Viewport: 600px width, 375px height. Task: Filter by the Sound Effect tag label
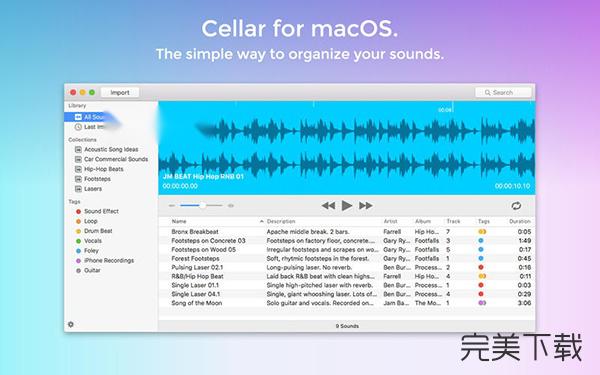coord(101,211)
